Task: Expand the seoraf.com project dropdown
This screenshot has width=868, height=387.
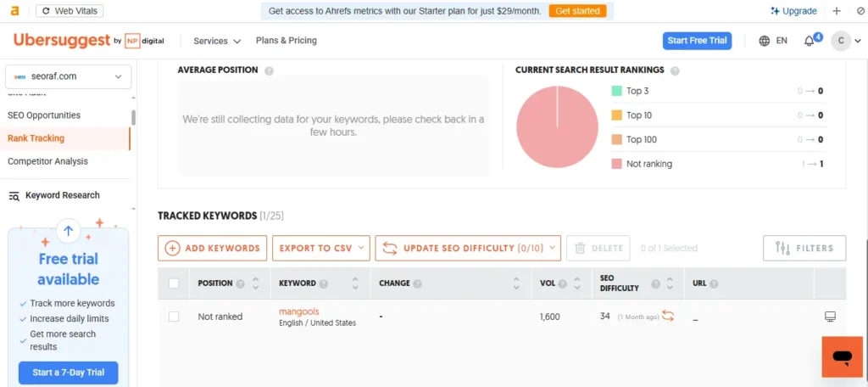Action: 68,76
